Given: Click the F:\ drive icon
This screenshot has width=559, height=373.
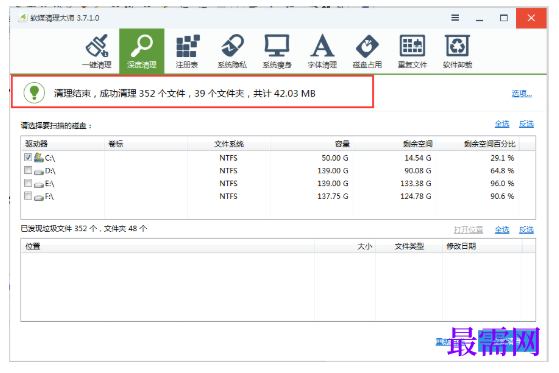Looking at the screenshot, I should coord(39,197).
